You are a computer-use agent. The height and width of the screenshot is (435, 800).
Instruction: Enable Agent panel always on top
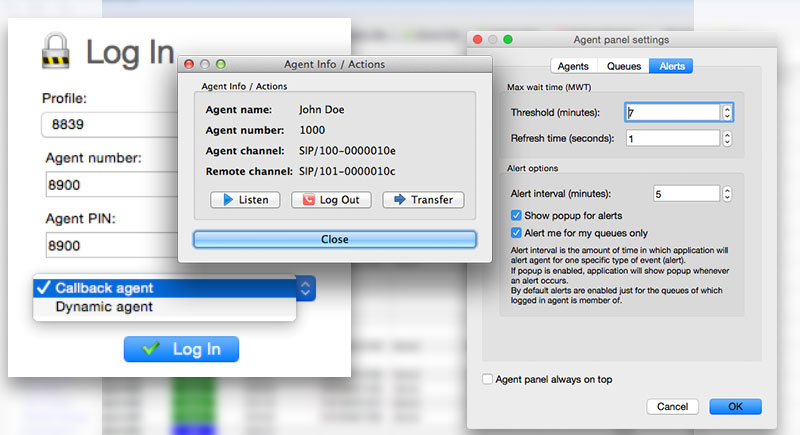488,379
